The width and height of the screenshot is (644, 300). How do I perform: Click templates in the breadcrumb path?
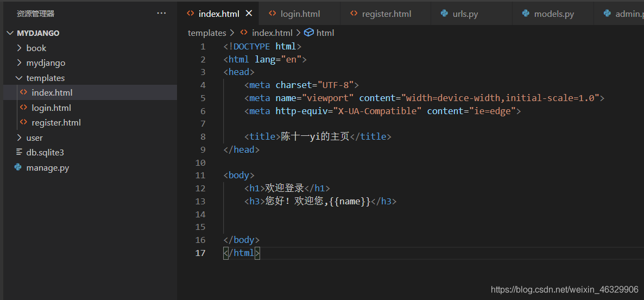pyautogui.click(x=207, y=33)
